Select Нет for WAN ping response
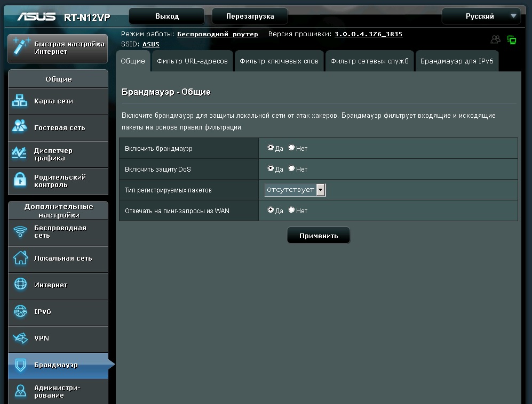This screenshot has width=532, height=404. (x=291, y=210)
